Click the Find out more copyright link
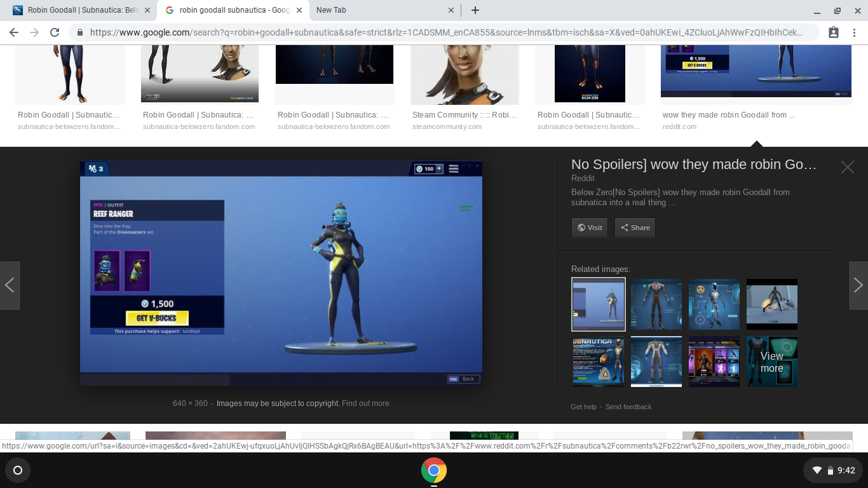868x488 pixels. (x=365, y=403)
